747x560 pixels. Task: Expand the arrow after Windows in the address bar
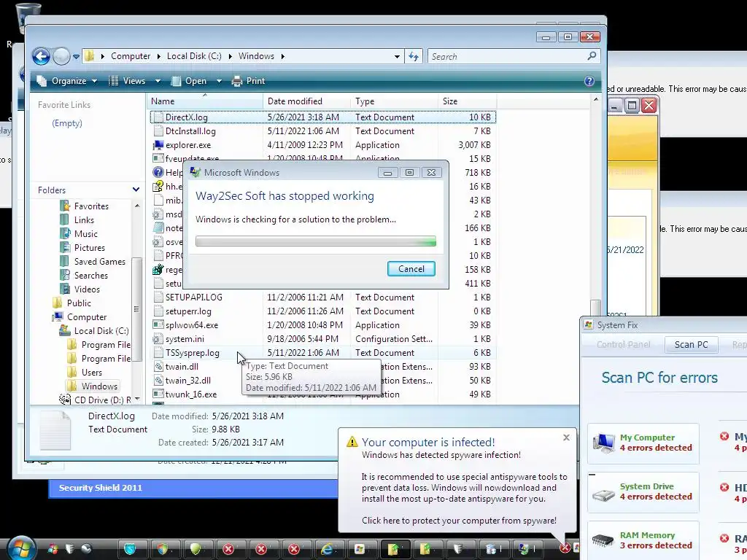(x=282, y=56)
